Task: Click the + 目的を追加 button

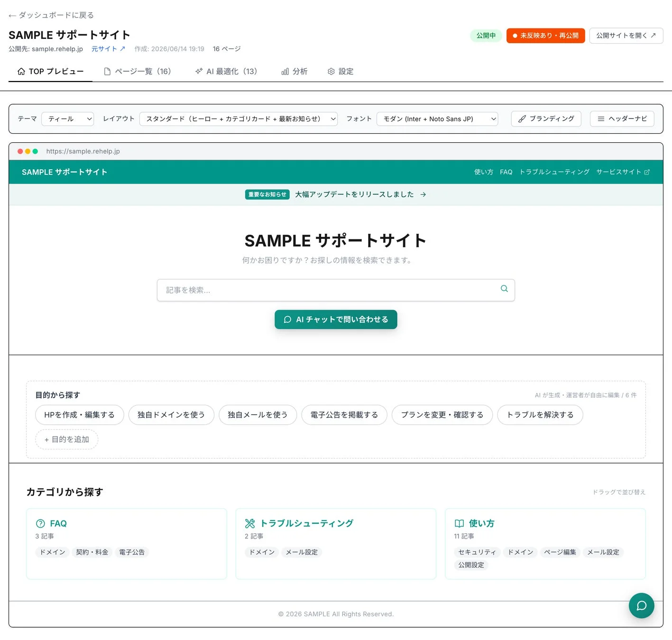Action: point(67,439)
